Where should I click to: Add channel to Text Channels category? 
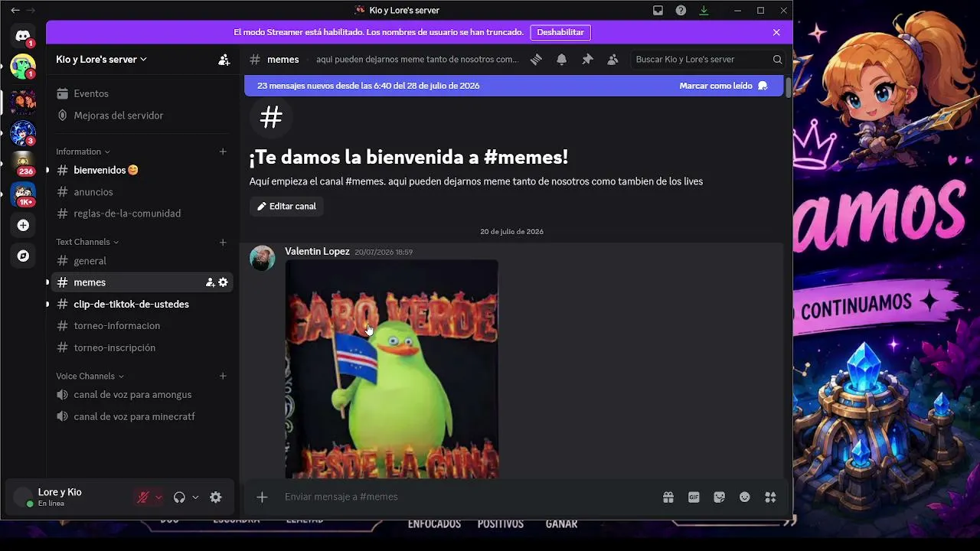pos(223,243)
